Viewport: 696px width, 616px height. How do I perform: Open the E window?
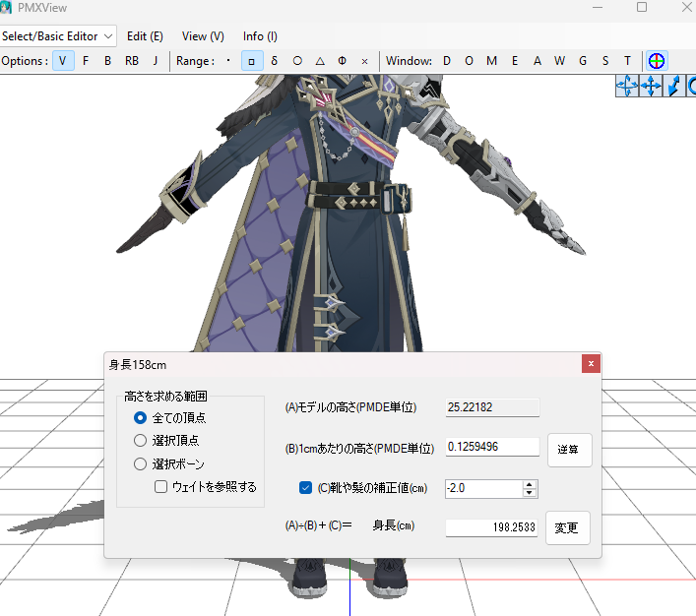[515, 61]
